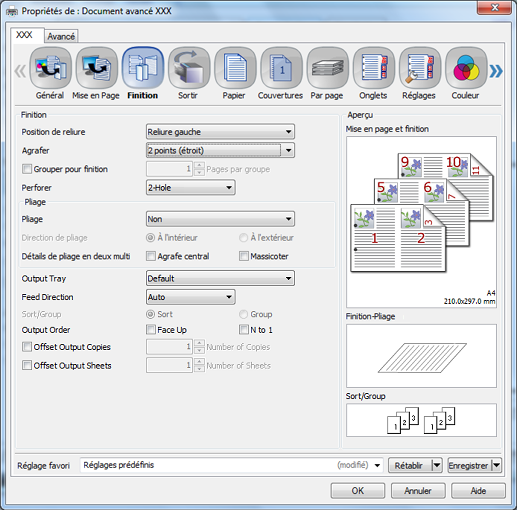Viewport: 517px width, 510px height.
Task: Open the Par page icon
Action: coord(328,68)
